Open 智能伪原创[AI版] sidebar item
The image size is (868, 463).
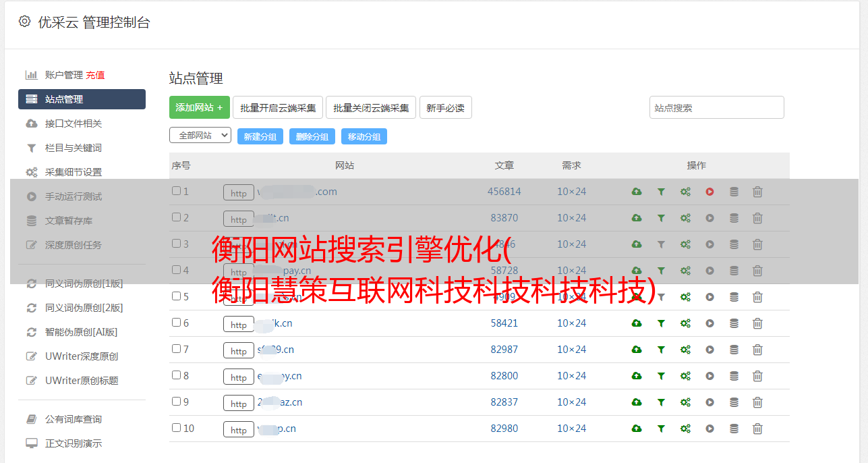[x=82, y=332]
